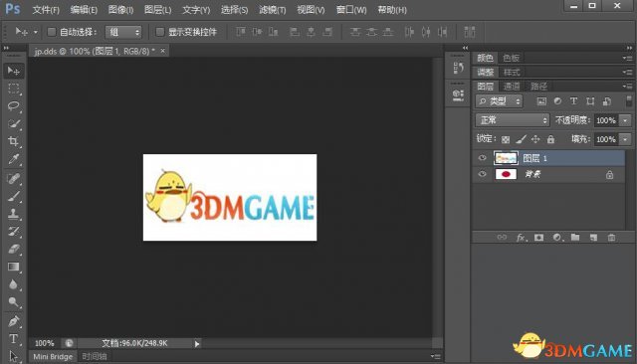Select the Eraser tool
The image size is (637, 364).
click(14, 250)
